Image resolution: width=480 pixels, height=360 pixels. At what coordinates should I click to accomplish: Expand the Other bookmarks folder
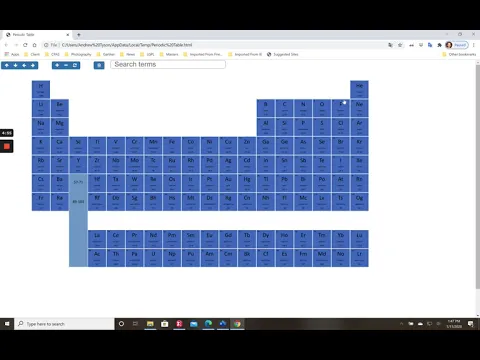click(x=459, y=54)
